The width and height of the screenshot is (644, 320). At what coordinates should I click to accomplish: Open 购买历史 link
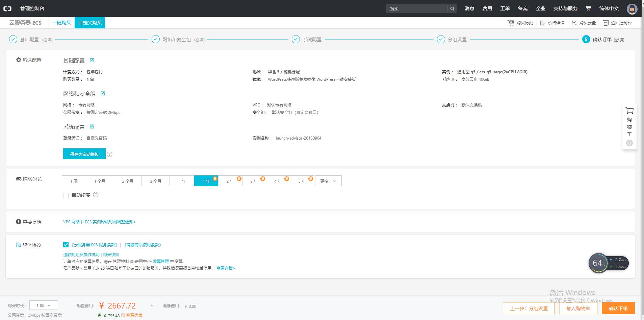tap(520, 23)
